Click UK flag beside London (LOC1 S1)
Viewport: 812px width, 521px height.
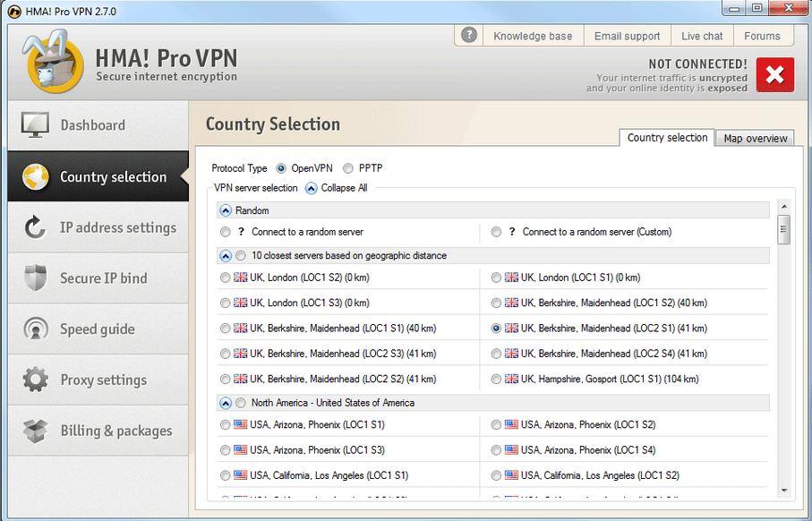pos(512,278)
